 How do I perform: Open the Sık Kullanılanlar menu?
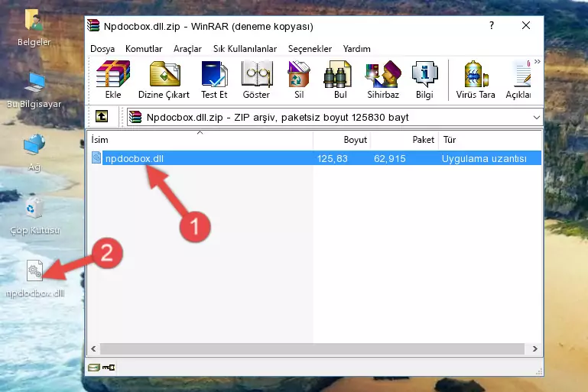(245, 49)
